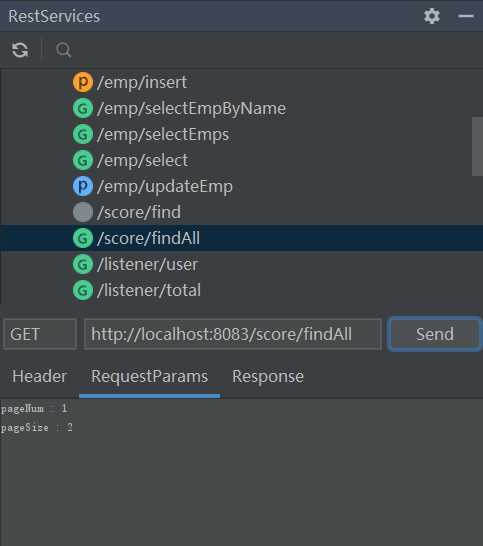
Task: Select /emp/selectEmps endpoint
Action: pyautogui.click(x=163, y=134)
